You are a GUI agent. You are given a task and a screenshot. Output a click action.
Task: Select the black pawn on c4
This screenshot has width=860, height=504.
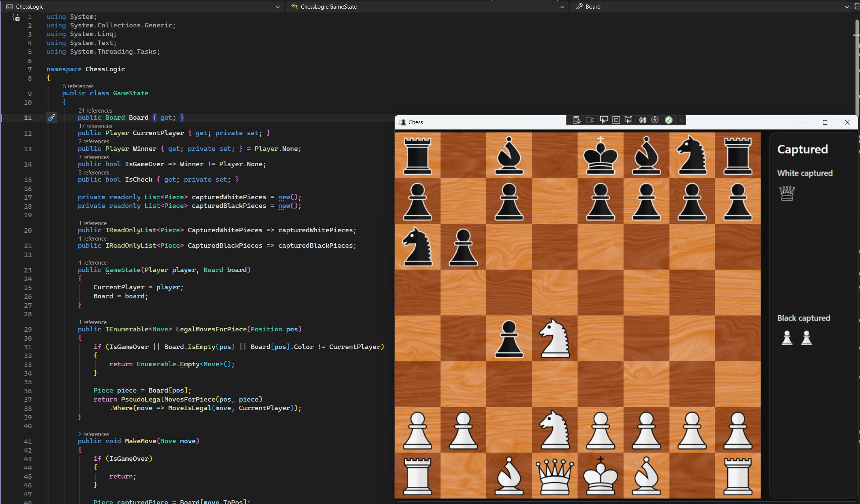pos(509,338)
